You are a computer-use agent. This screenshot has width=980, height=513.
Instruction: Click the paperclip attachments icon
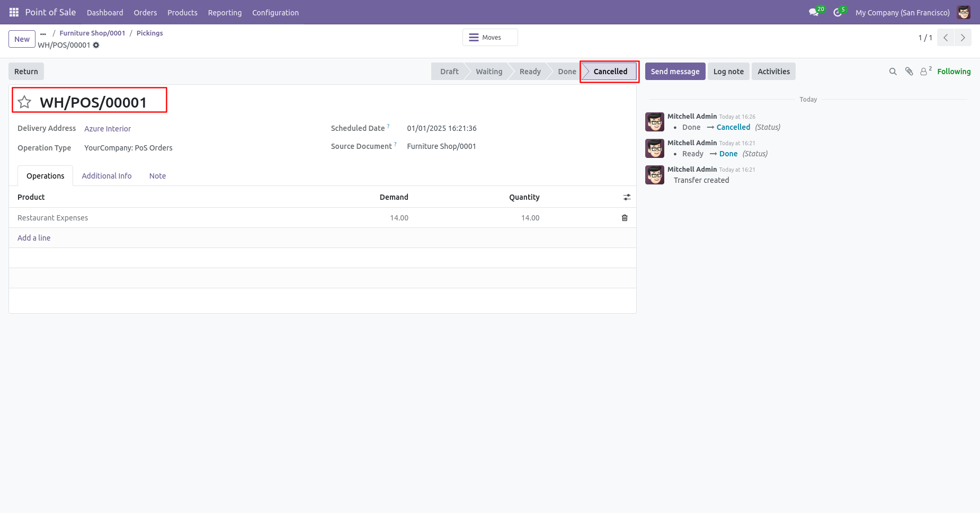909,72
